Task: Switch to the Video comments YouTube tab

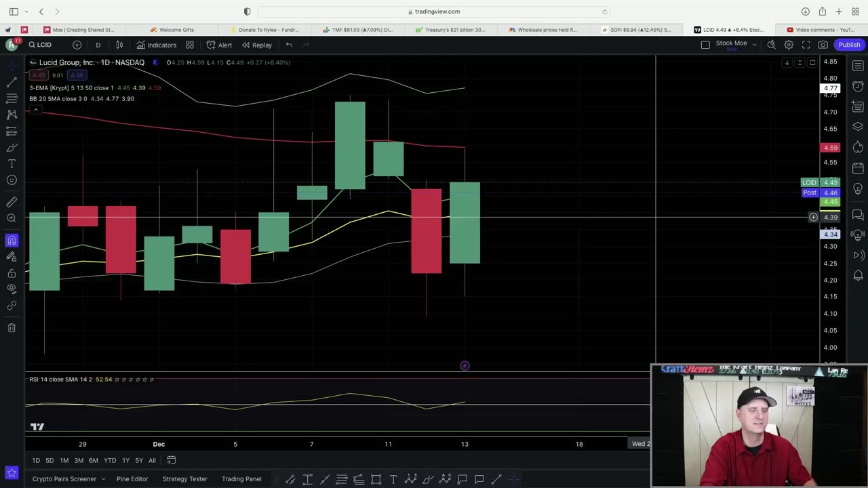Action: [x=821, y=30]
